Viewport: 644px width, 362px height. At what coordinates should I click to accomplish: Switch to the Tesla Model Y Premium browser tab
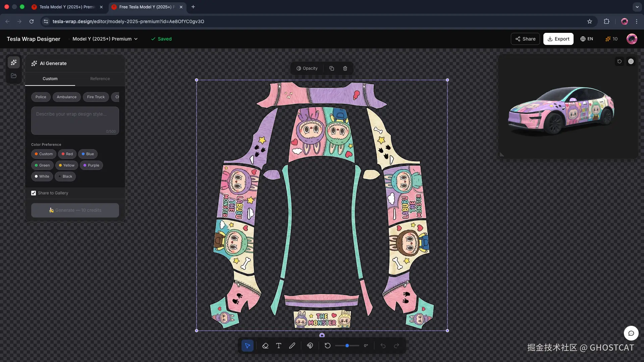click(x=67, y=7)
